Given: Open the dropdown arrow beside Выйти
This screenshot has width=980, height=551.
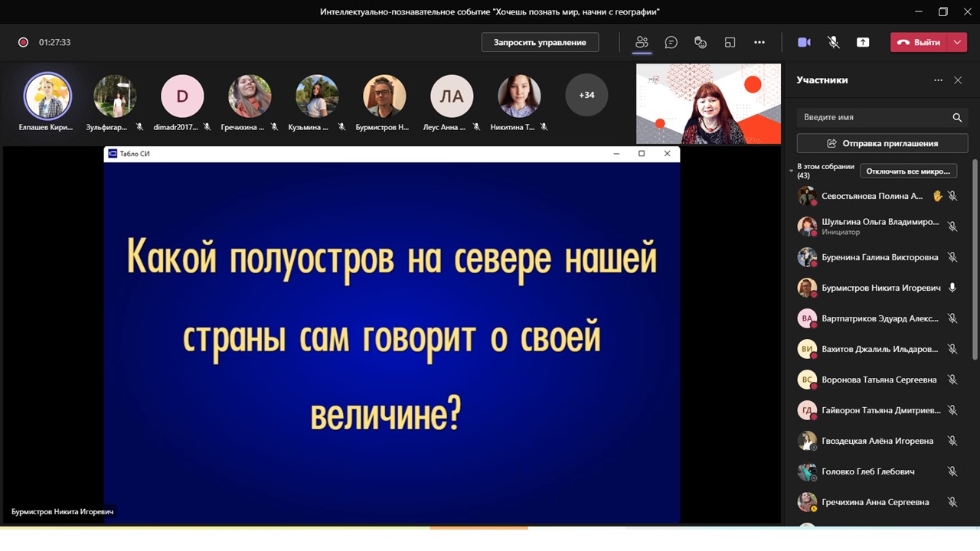Looking at the screenshot, I should [957, 43].
